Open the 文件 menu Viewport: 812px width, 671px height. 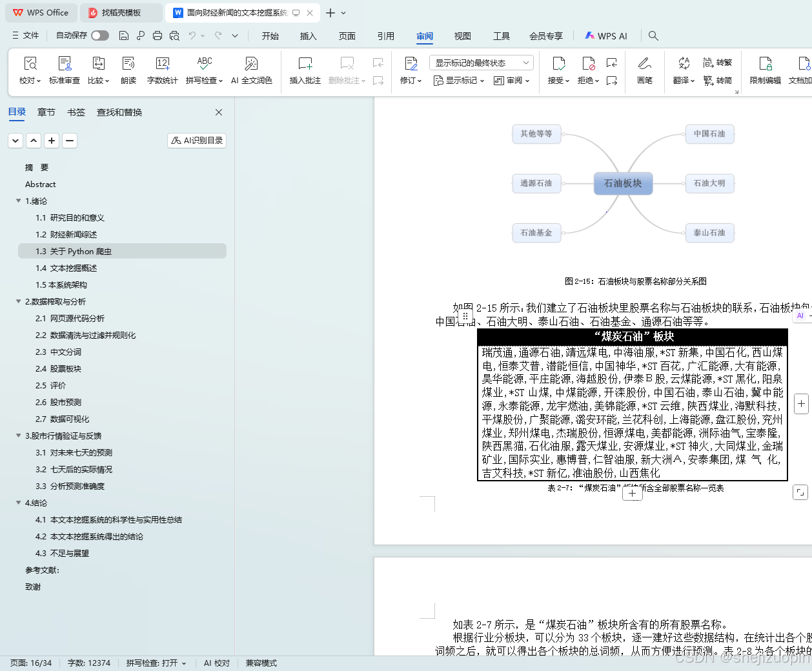tap(26, 35)
